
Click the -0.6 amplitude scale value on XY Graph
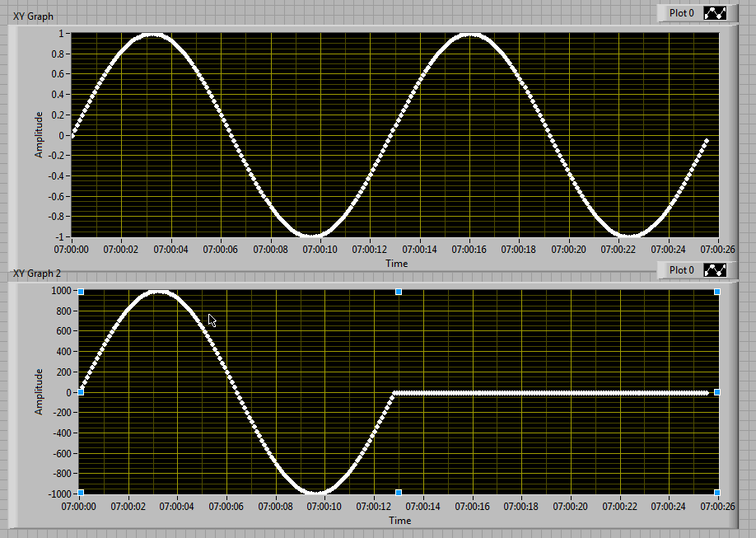pos(56,196)
